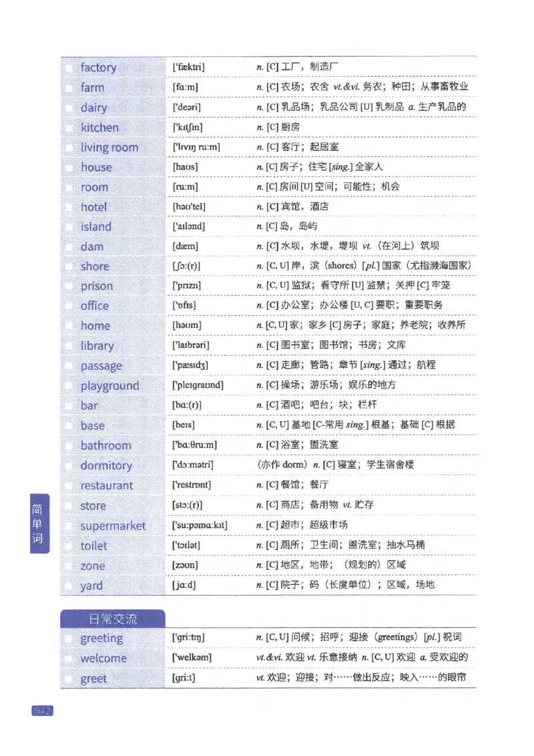Click the word 'playground'
Viewport: 534px width, 756px height.
coord(109,385)
